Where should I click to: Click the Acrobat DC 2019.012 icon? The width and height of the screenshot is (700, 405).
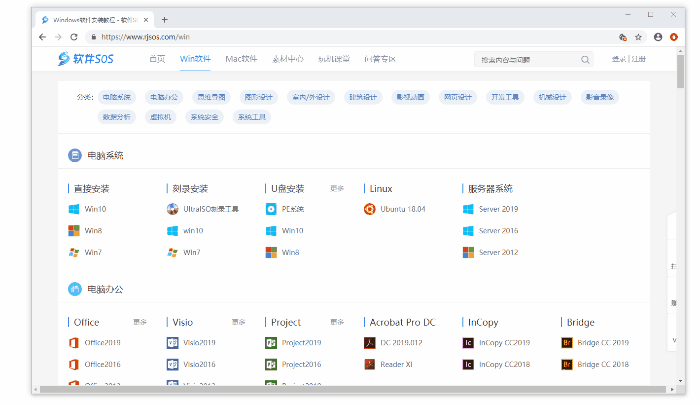click(x=370, y=342)
